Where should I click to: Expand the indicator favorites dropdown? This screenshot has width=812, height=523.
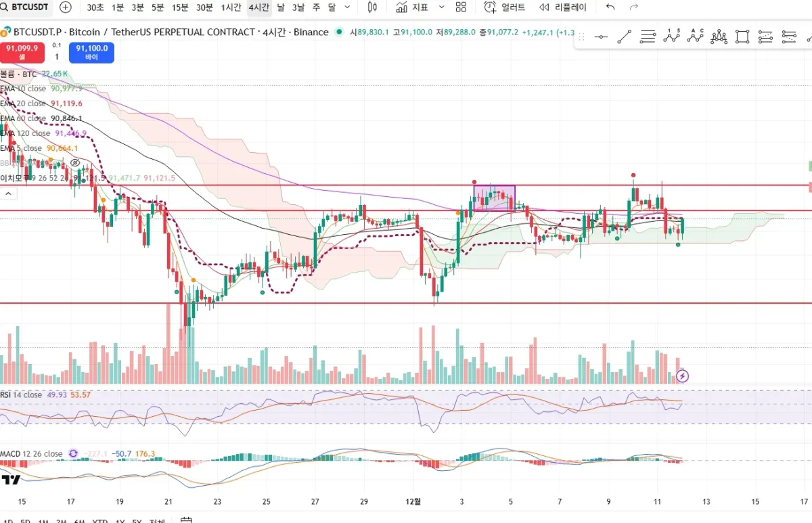pos(442,7)
